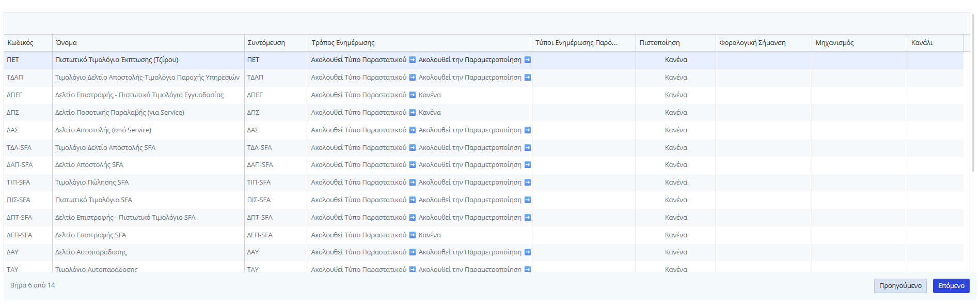
Task: Click the Όνομα column header
Action: tap(66, 43)
